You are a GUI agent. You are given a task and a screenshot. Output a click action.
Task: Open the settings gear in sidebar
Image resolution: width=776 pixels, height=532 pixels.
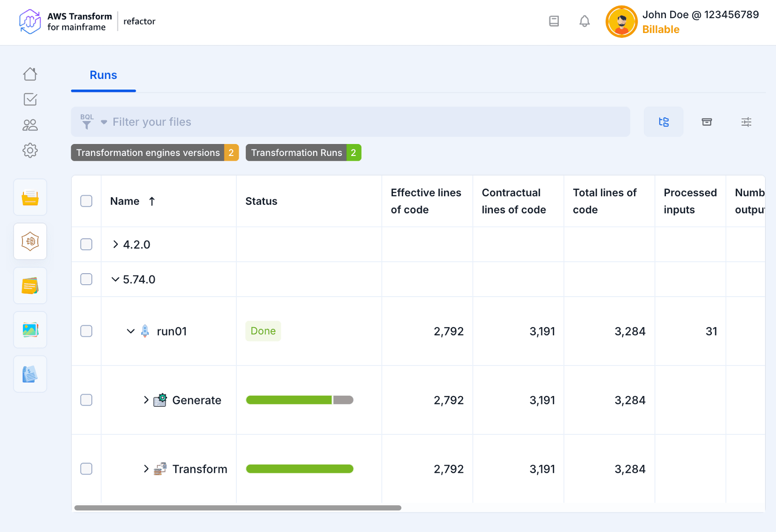[30, 150]
